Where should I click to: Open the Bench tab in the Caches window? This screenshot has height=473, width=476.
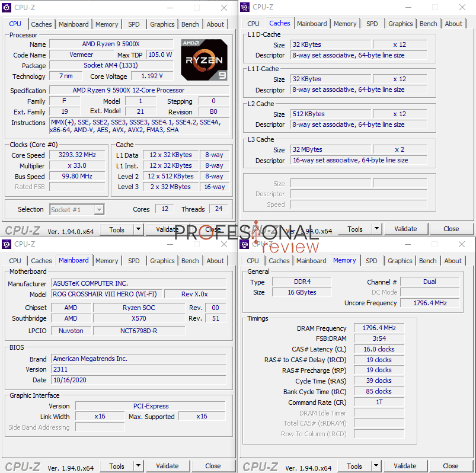(429, 24)
